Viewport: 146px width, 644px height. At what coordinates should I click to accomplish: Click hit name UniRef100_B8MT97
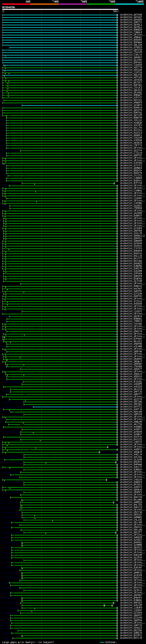coord(131,156)
